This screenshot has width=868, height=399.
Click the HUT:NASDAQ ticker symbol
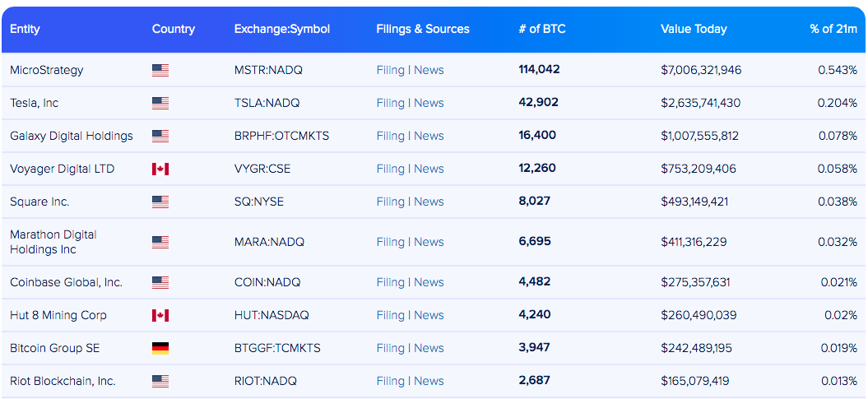point(272,315)
